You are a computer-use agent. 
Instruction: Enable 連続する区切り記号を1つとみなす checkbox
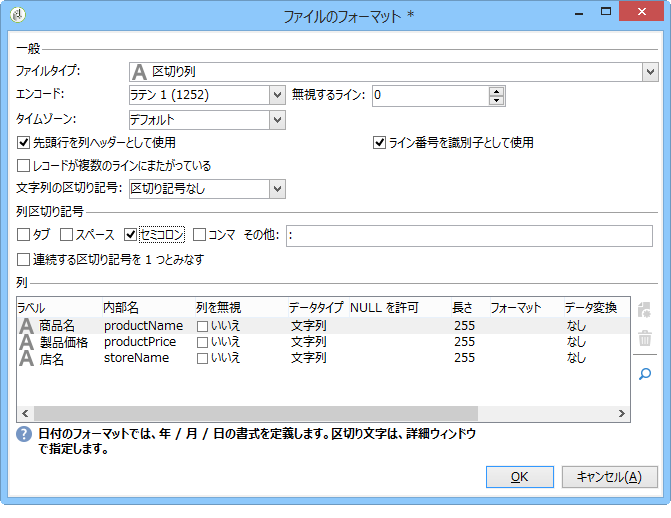(x=23, y=259)
